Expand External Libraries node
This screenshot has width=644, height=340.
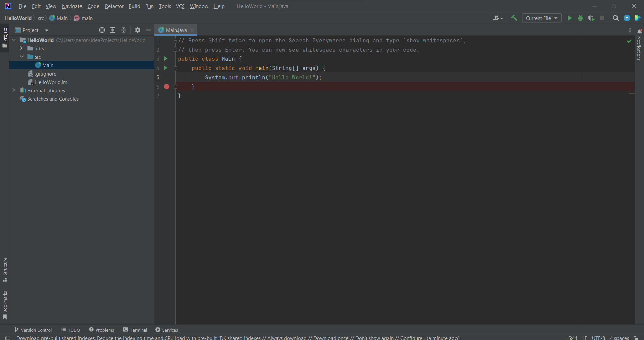point(14,90)
